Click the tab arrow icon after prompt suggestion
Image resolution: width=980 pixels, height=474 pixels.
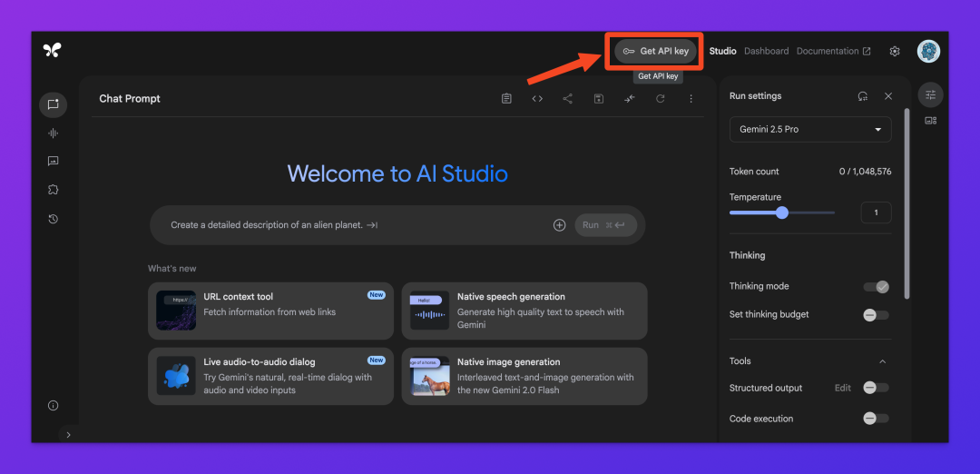click(372, 225)
